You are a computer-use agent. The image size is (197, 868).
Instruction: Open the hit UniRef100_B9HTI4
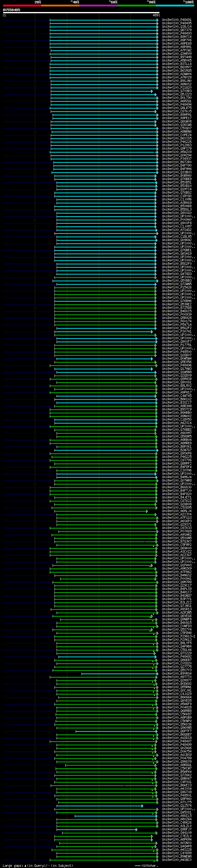[x=176, y=37]
